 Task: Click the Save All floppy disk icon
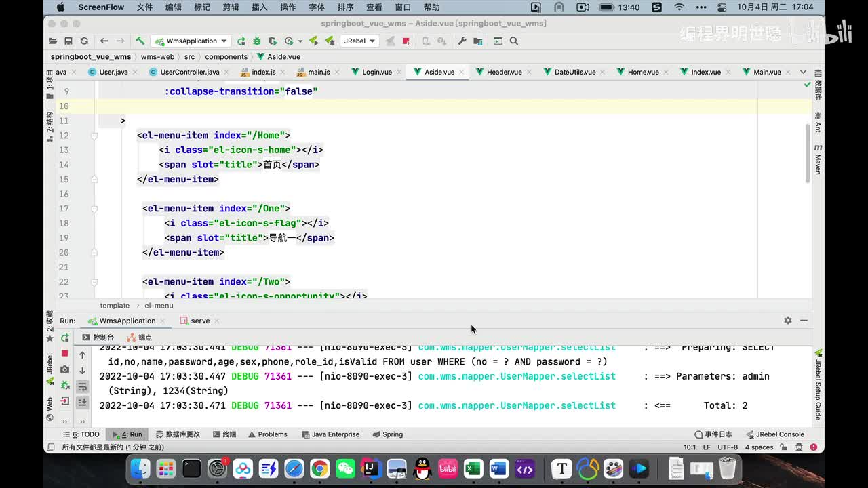click(x=68, y=41)
